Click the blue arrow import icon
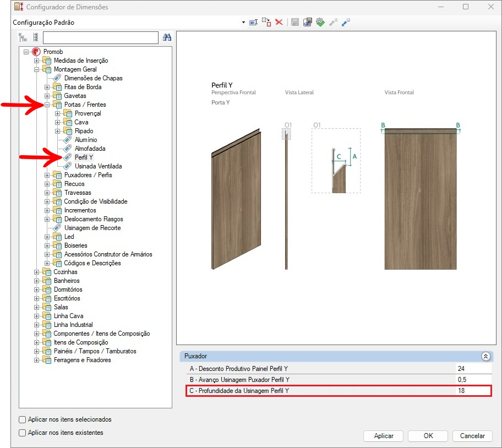This screenshot has width=502, height=448. pos(346,23)
